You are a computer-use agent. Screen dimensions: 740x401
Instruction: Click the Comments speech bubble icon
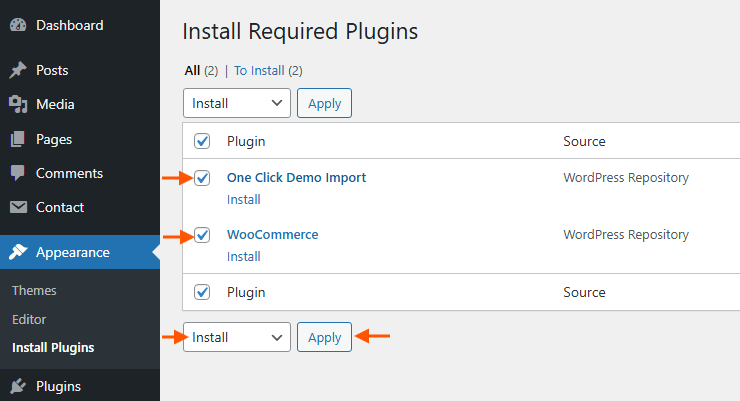(18, 173)
